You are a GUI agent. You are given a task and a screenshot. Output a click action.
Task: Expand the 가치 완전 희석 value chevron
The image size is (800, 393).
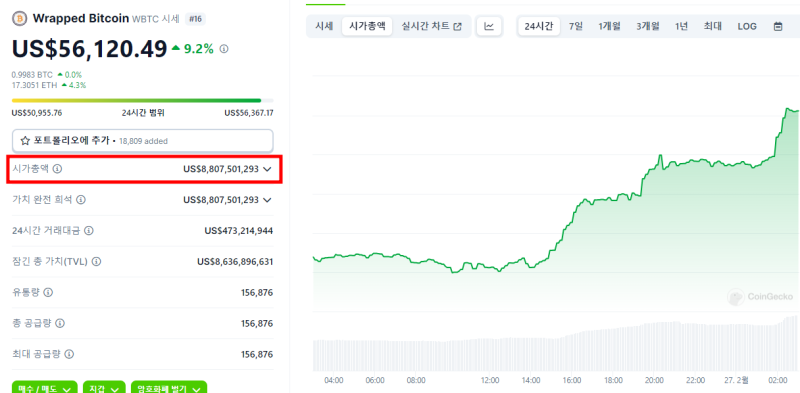267,200
